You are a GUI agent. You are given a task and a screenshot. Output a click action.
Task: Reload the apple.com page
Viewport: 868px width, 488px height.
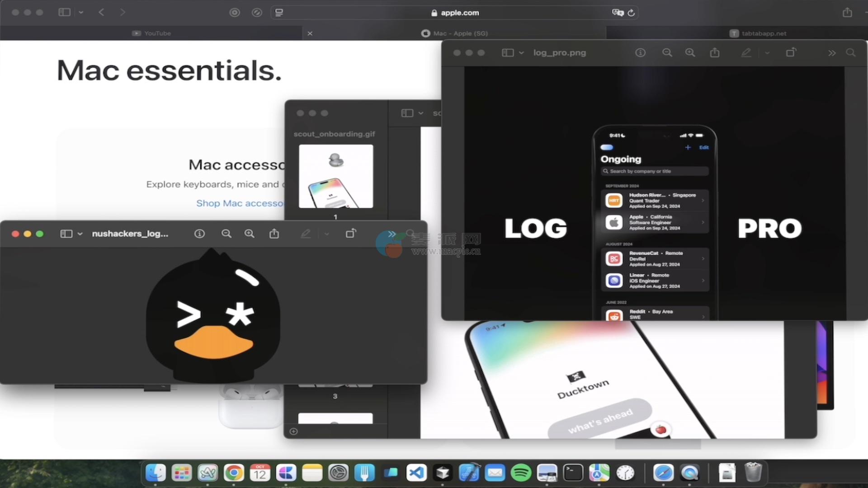pyautogui.click(x=632, y=13)
